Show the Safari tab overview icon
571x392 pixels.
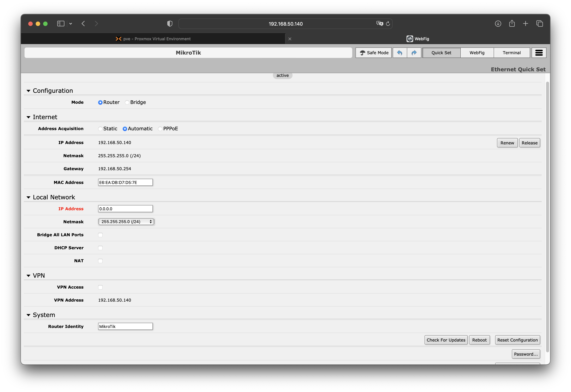coord(540,24)
